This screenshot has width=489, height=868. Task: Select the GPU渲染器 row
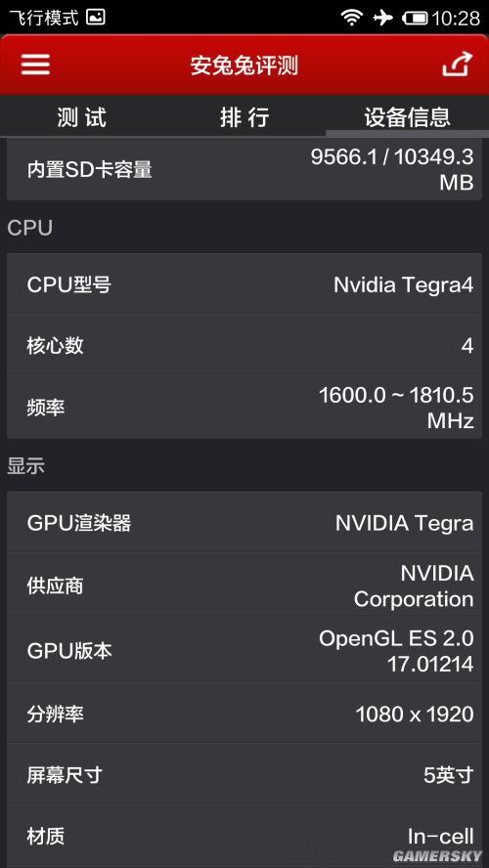(x=244, y=522)
